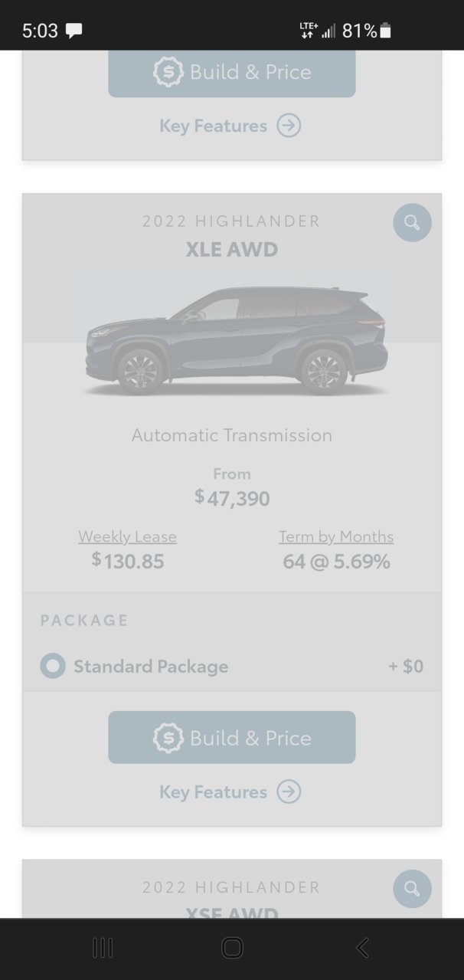Tap Android back navigation arrow
This screenshot has width=464, height=980.
362,948
